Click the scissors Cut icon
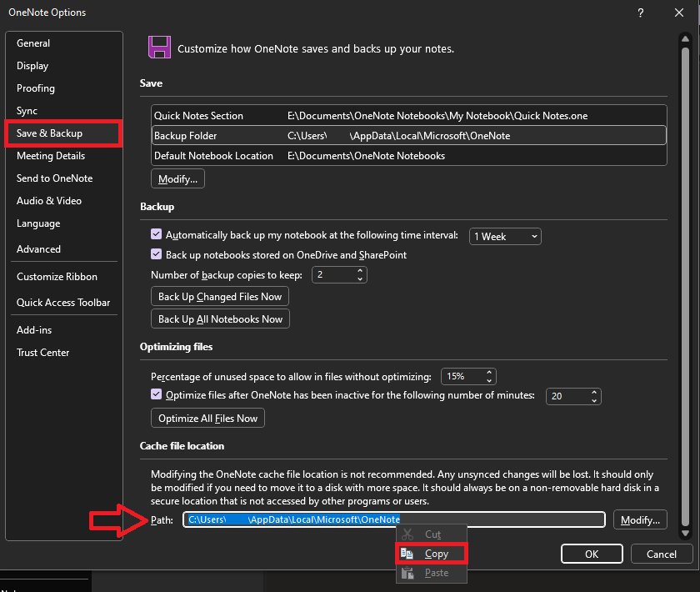Screen dimensions: 700x592 pyautogui.click(x=407, y=534)
